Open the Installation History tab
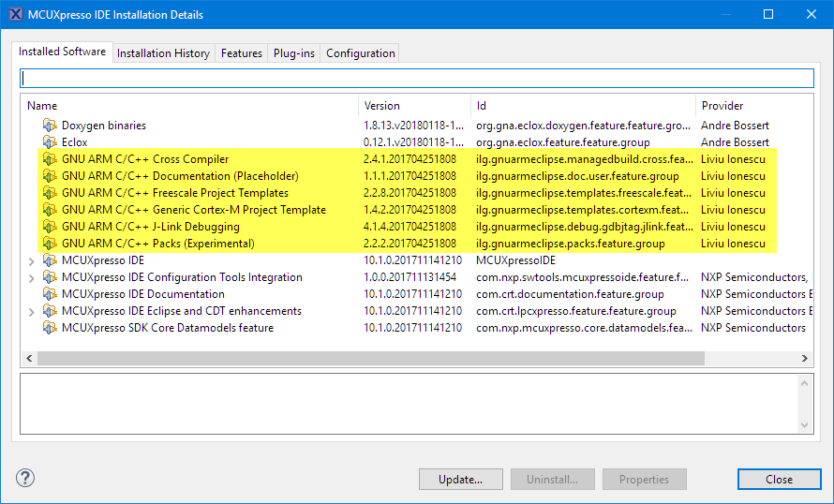This screenshot has width=834, height=504. tap(163, 53)
